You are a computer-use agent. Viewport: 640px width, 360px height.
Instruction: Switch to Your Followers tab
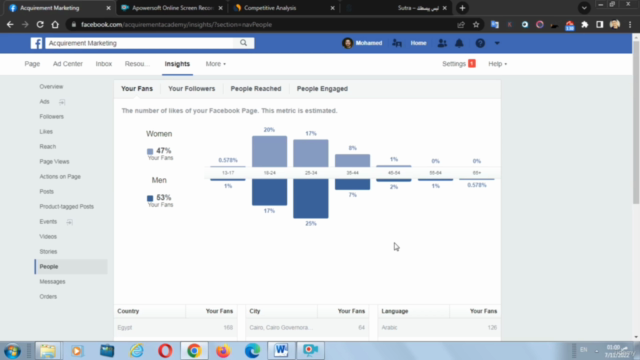[x=191, y=89]
